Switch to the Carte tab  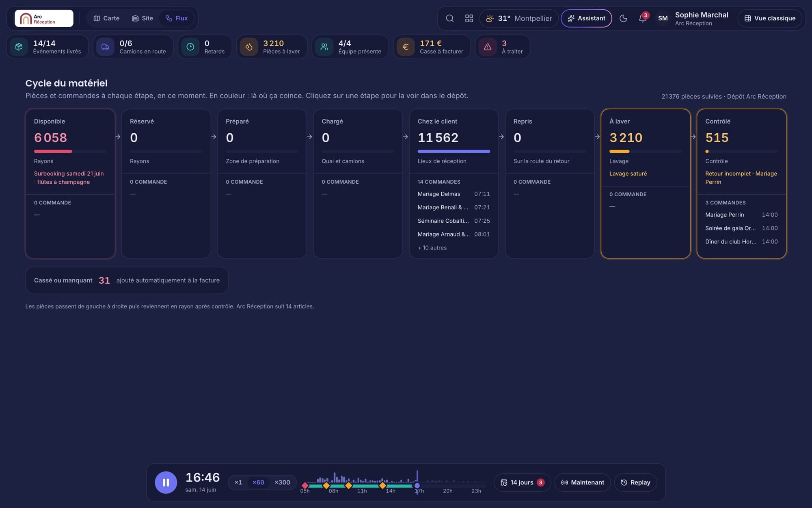tap(106, 18)
